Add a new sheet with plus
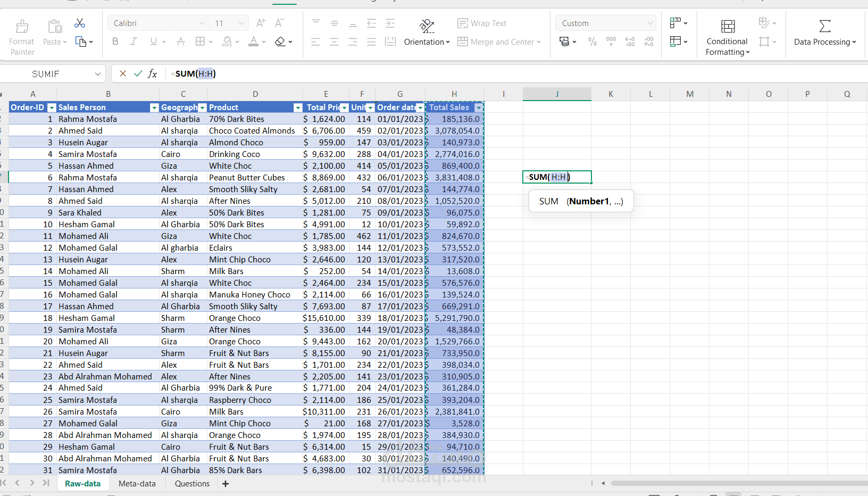Viewport: 868px width, 496px height. [226, 483]
